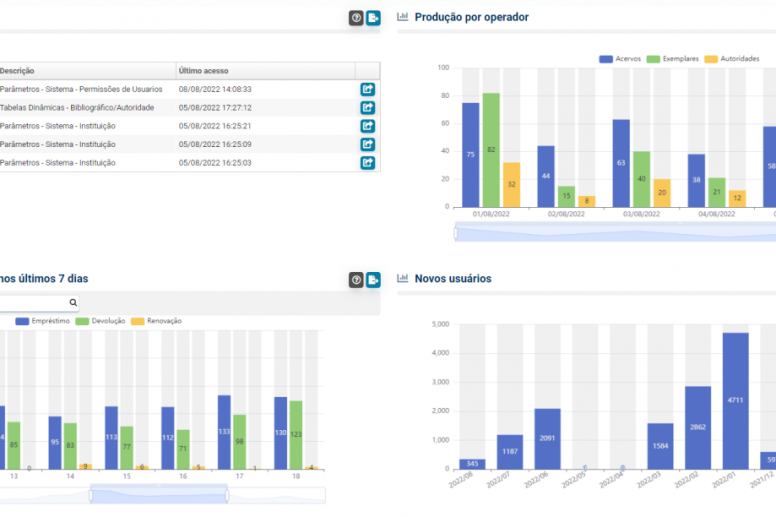Hide the Empréstimo series via legend
The width and height of the screenshot is (776, 517).
43,321
